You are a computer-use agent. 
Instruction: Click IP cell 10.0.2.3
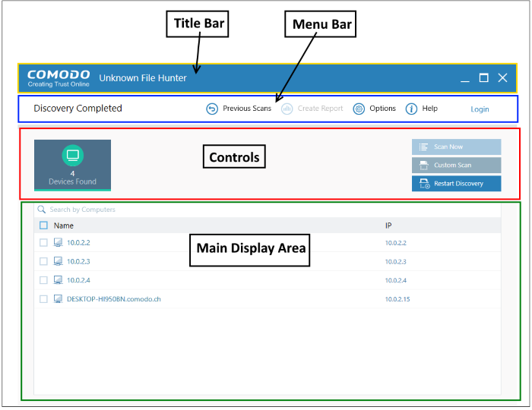396,262
